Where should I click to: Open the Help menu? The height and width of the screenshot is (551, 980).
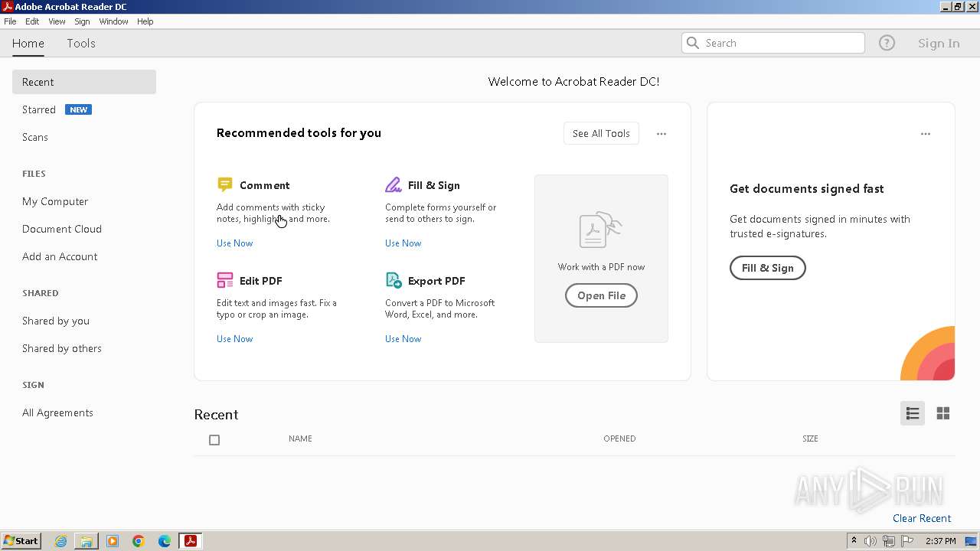click(145, 21)
